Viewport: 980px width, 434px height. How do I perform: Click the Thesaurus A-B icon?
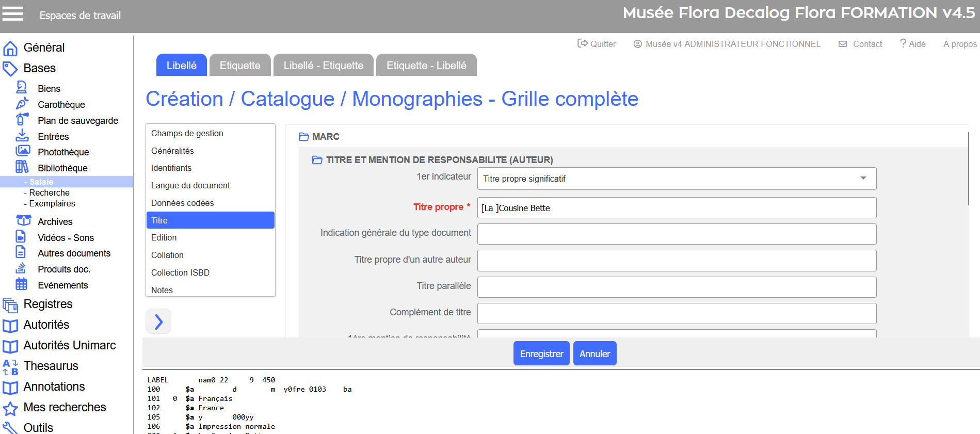[x=10, y=366]
